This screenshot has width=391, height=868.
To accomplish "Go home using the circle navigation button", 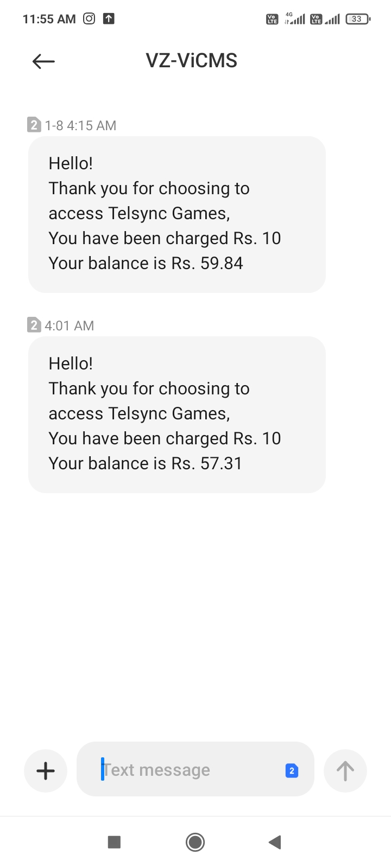I will [x=195, y=842].
